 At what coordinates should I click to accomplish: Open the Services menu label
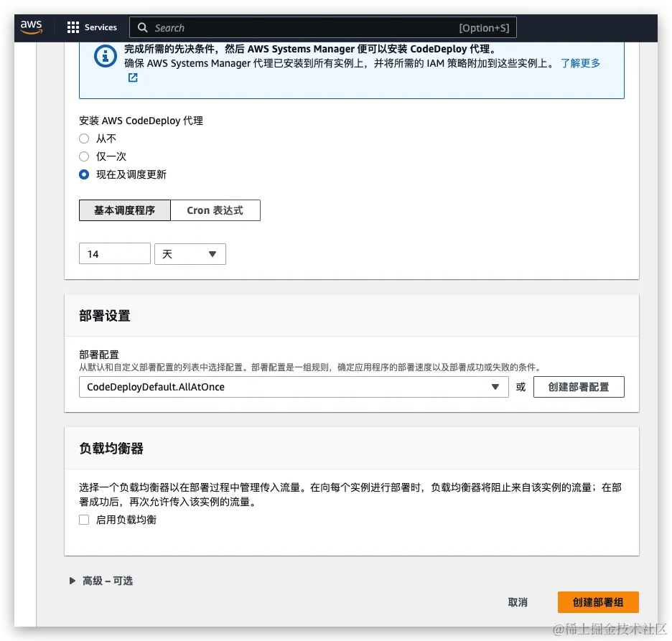click(x=101, y=27)
